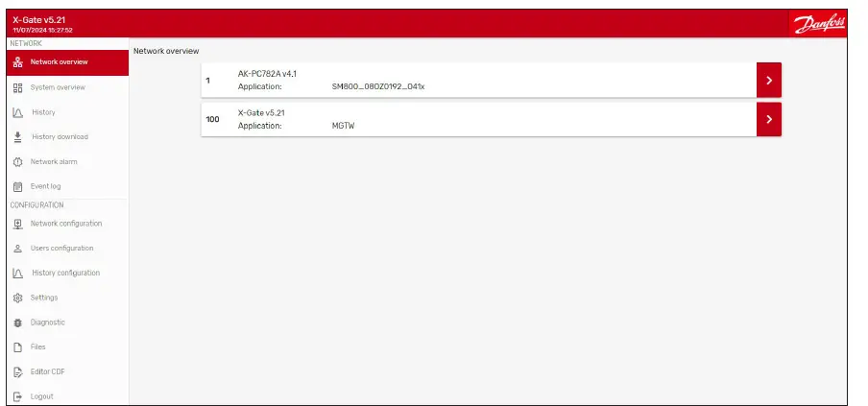This screenshot has height=406, width=868.
Task: Click the Files document icon
Action: [17, 347]
